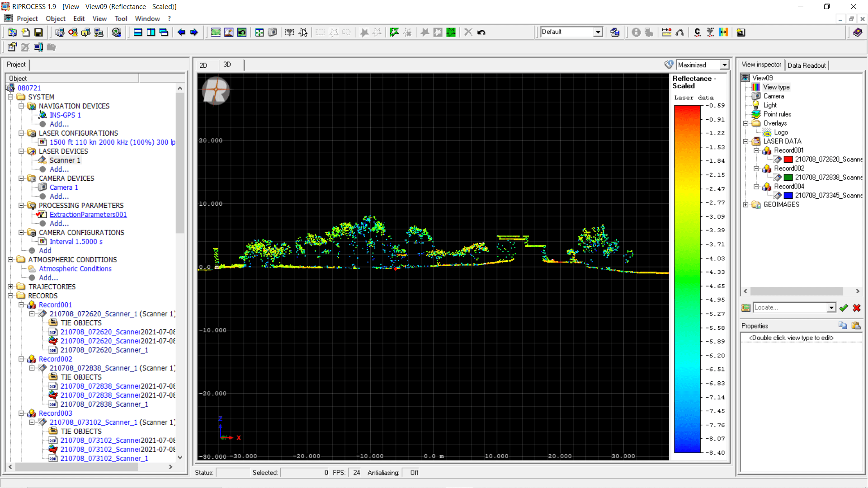Open the ExtractionParameters001 link
Viewport: 868px width, 488px height.
[x=88, y=214]
